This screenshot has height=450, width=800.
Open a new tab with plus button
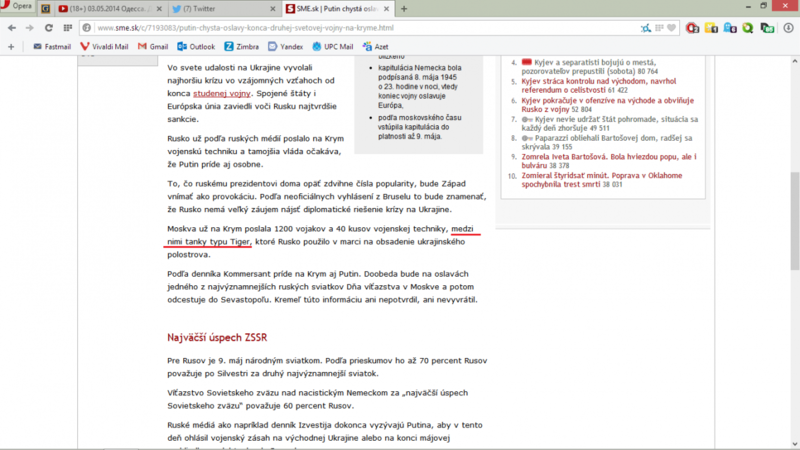pyautogui.click(x=404, y=9)
